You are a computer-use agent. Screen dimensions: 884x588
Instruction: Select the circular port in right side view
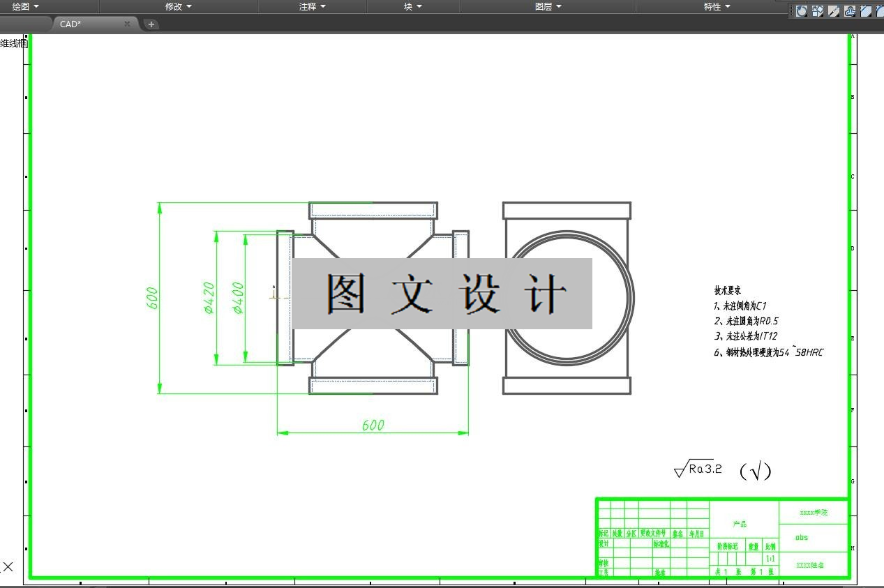click(x=567, y=298)
